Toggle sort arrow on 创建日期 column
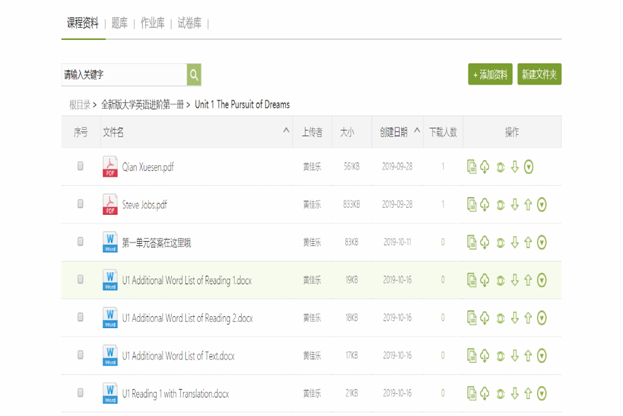This screenshot has width=623, height=416. pyautogui.click(x=417, y=131)
